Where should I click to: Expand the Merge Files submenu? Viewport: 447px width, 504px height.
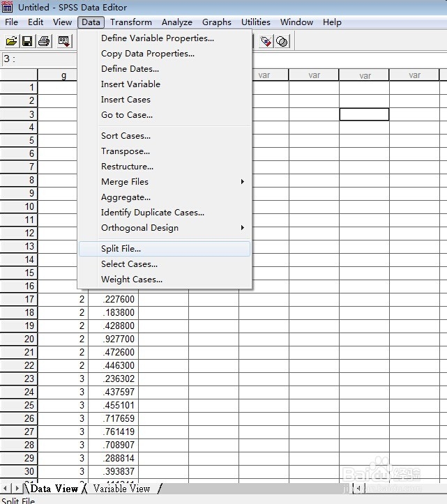(x=165, y=182)
